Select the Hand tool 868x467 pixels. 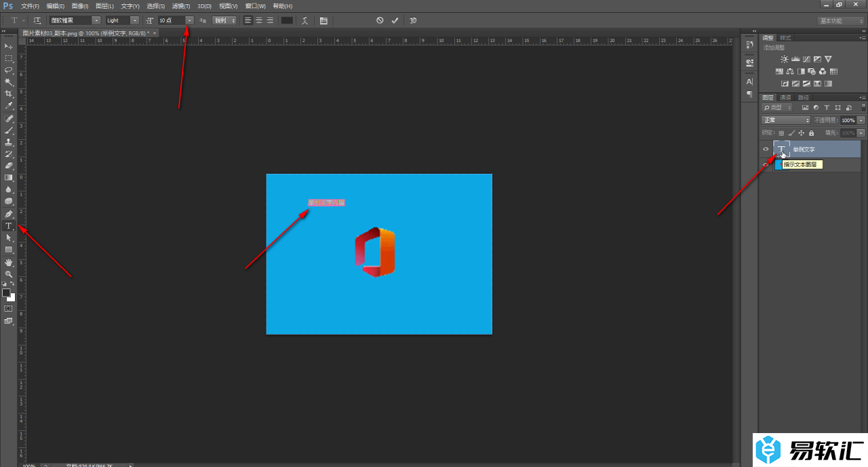[9, 263]
